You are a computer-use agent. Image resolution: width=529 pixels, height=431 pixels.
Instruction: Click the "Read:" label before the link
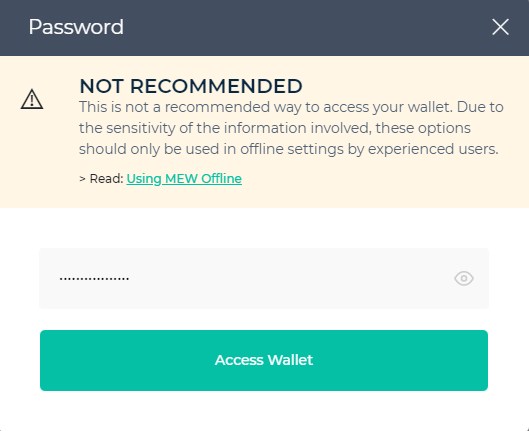106,178
